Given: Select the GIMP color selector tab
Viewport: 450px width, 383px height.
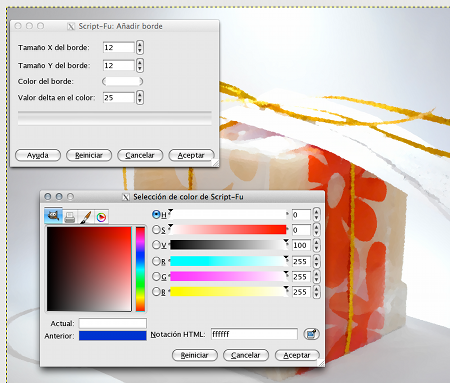Looking at the screenshot, I should point(53,216).
